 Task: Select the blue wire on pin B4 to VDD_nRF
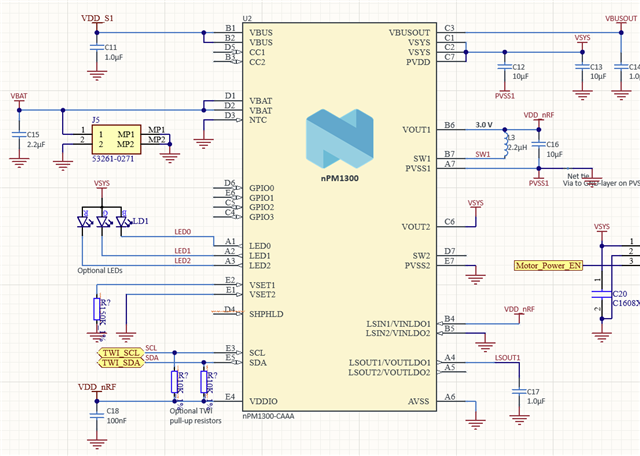point(492,324)
